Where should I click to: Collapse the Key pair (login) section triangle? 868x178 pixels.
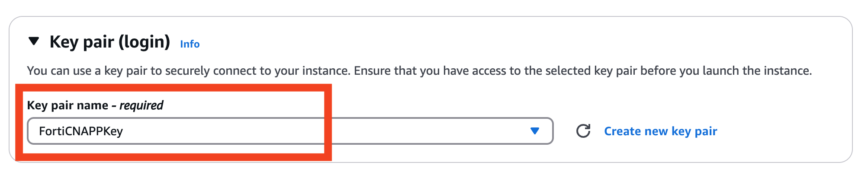[33, 41]
